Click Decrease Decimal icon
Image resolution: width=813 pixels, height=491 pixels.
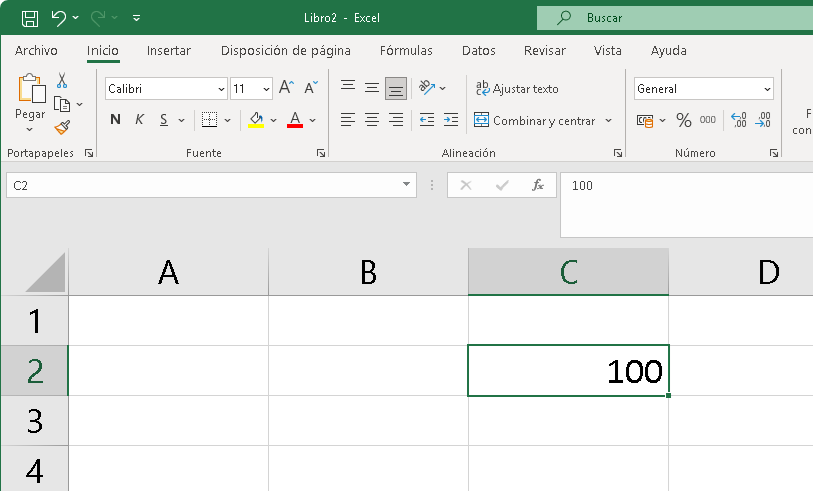tap(763, 120)
